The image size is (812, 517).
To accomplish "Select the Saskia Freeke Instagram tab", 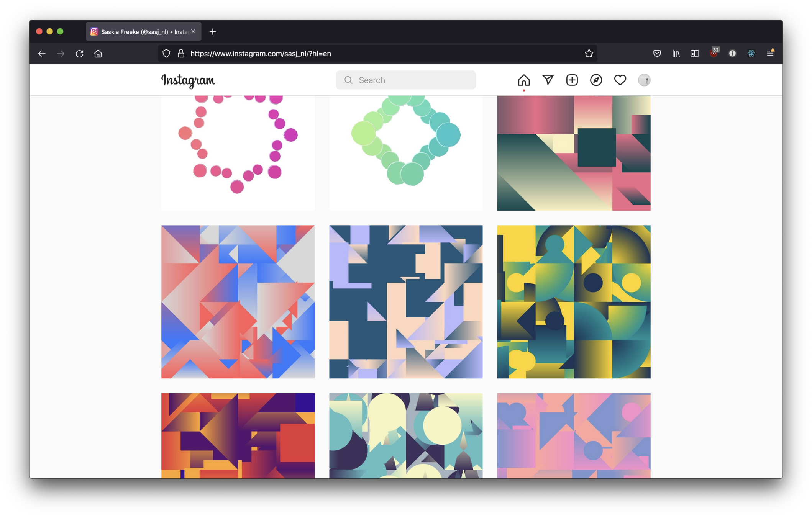I will (x=140, y=32).
